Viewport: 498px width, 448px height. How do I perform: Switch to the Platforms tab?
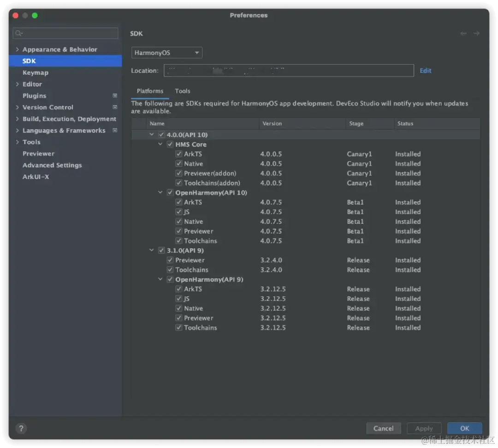[x=150, y=91]
